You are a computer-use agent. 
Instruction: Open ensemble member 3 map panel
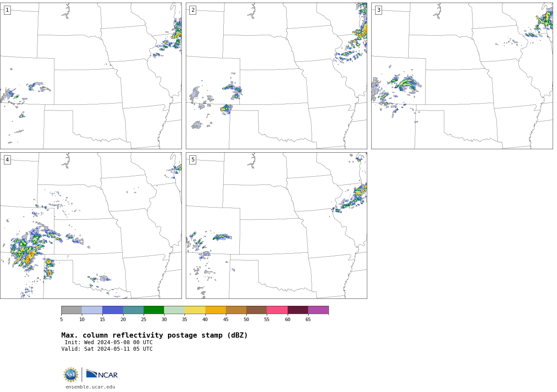[x=462, y=76]
